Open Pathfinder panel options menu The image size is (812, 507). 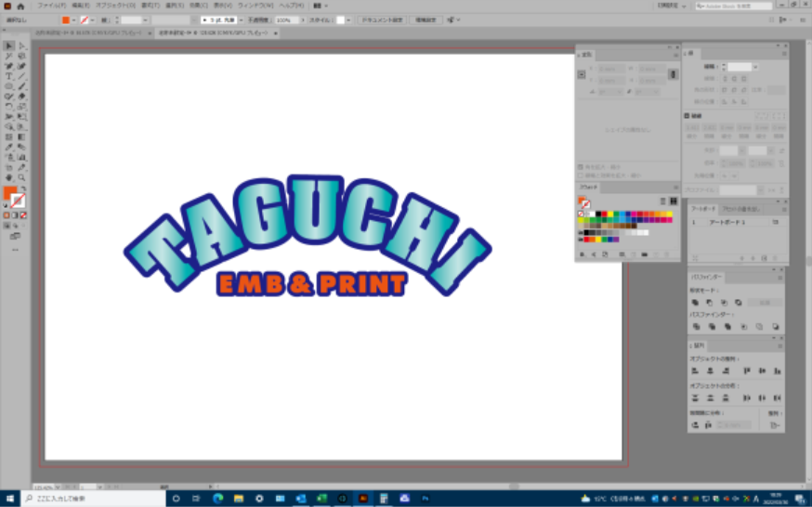[x=779, y=278]
